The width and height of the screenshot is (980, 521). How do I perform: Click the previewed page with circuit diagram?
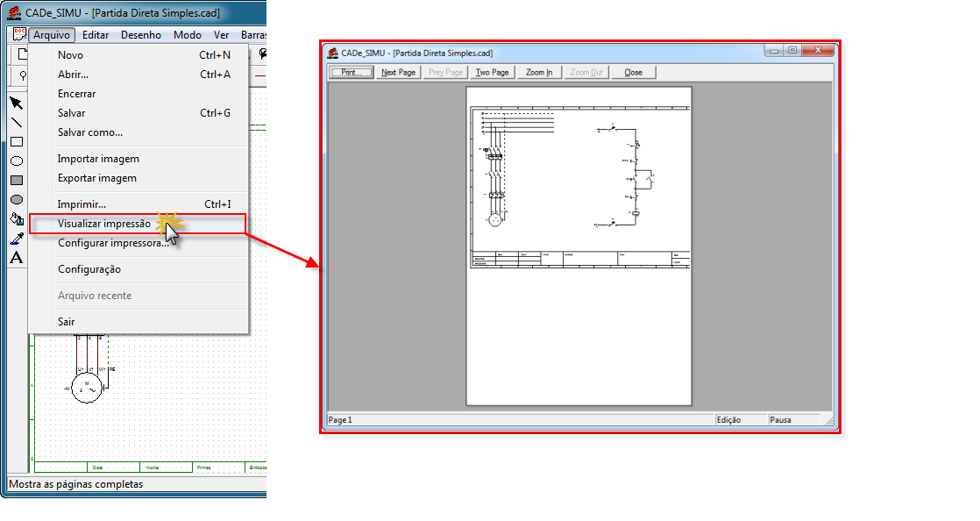pos(579,246)
